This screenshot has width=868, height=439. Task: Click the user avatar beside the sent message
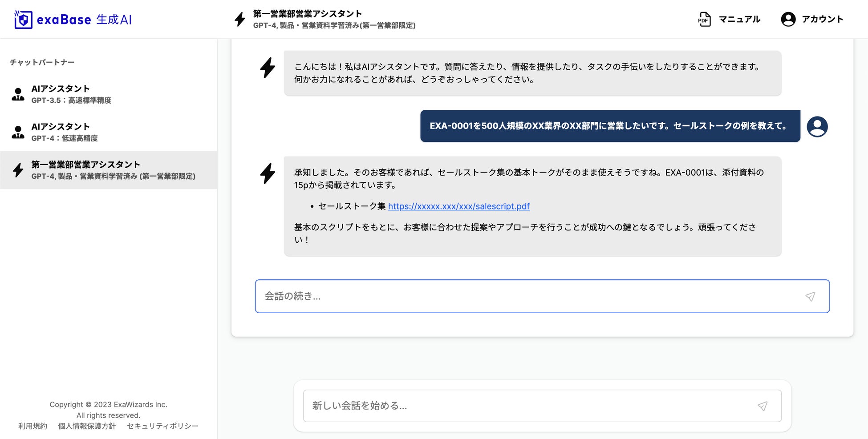click(x=817, y=127)
